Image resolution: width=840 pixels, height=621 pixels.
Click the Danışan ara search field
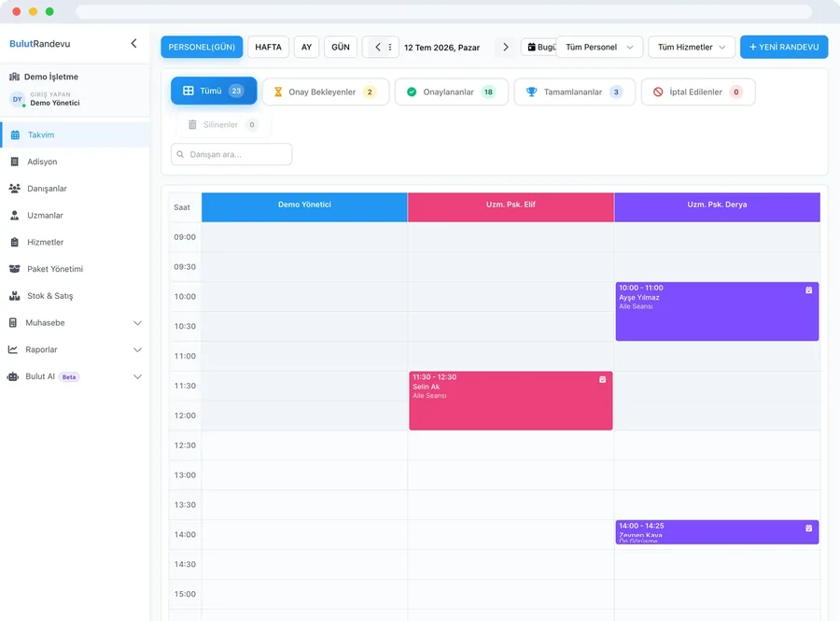pyautogui.click(x=231, y=154)
